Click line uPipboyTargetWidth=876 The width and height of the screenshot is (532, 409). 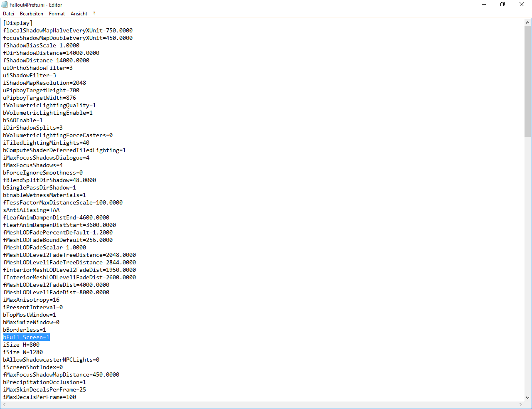pos(39,98)
